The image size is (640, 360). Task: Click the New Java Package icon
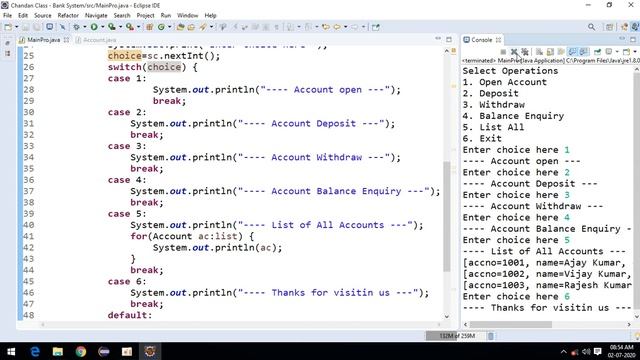pos(149,27)
